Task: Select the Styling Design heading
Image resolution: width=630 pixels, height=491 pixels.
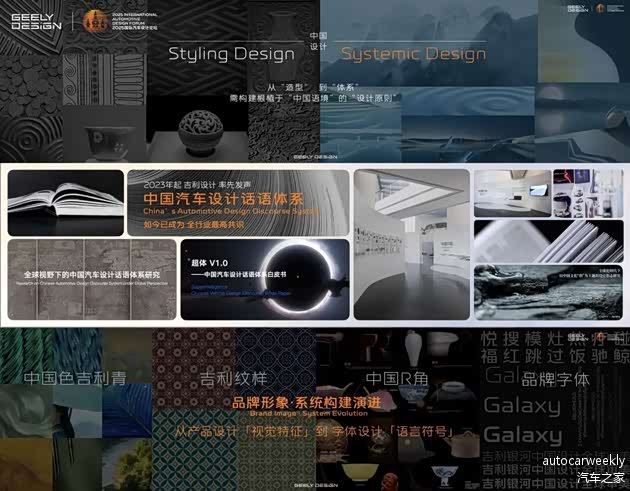Action: pos(231,54)
